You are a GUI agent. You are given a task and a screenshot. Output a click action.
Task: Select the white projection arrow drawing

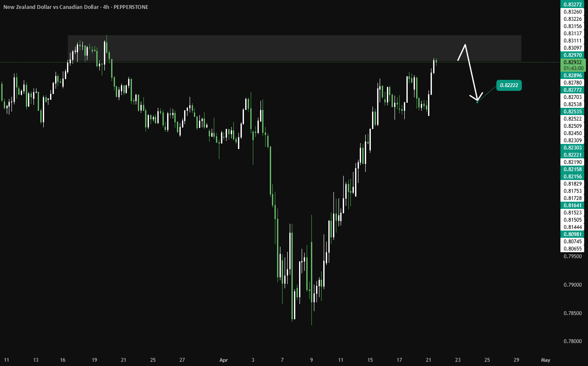(470, 72)
